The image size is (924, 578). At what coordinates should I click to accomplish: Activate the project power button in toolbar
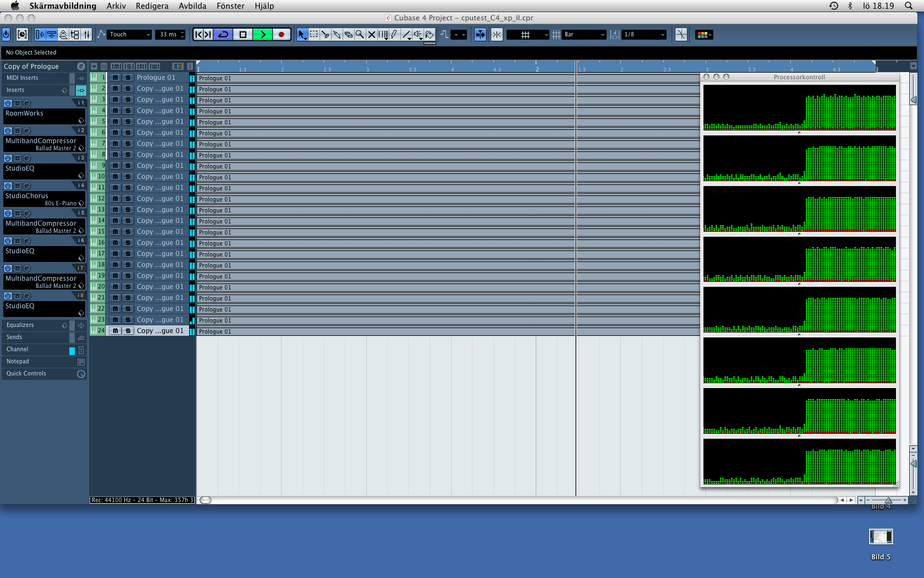(x=6, y=35)
